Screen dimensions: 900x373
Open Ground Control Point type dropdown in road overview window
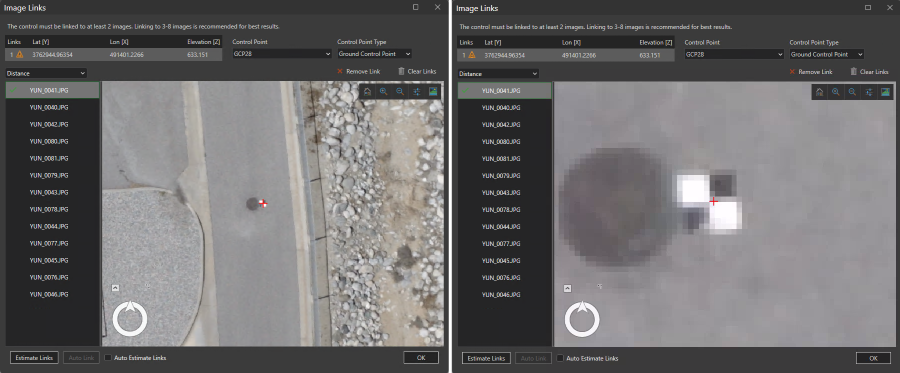(x=374, y=54)
